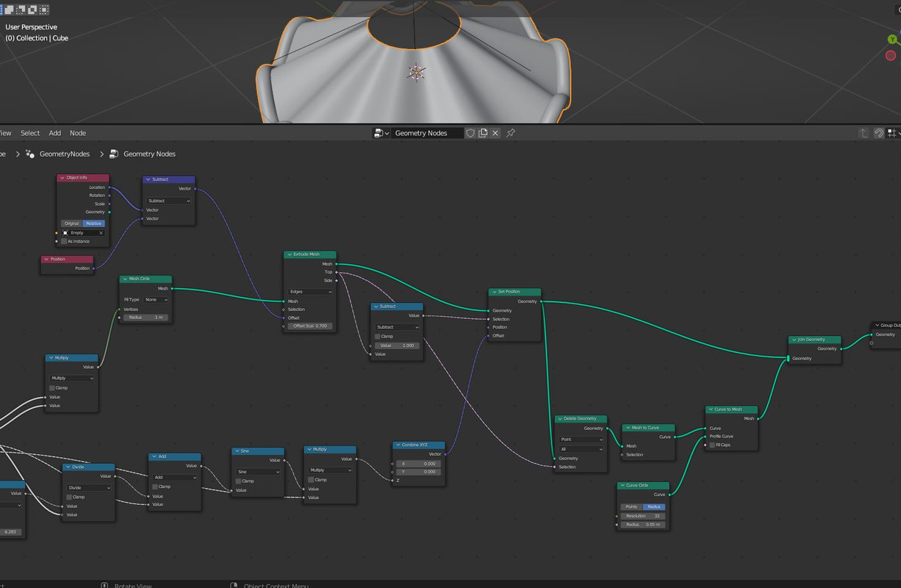Open the Node menu in node editor
901x588 pixels.
78,133
